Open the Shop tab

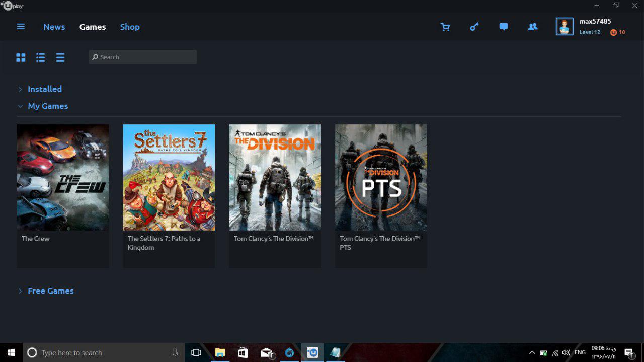[x=130, y=27]
